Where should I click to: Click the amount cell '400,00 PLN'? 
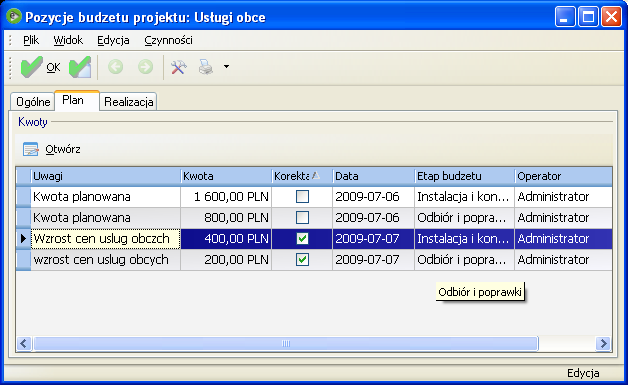pyautogui.click(x=226, y=239)
